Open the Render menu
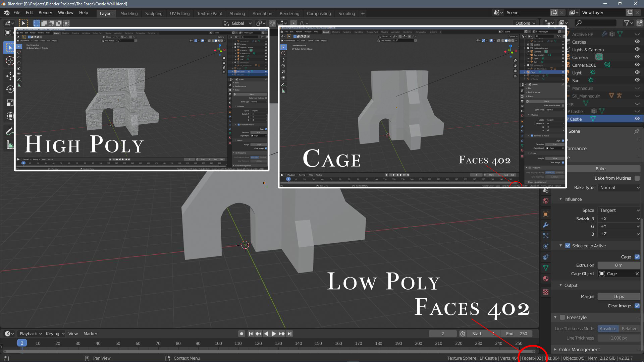This screenshot has height=362, width=644. [x=45, y=12]
